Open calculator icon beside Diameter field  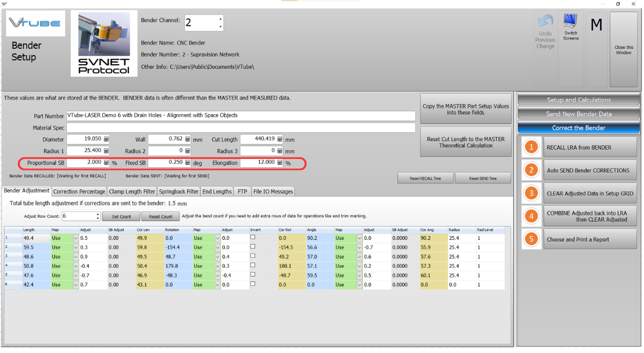pos(106,139)
